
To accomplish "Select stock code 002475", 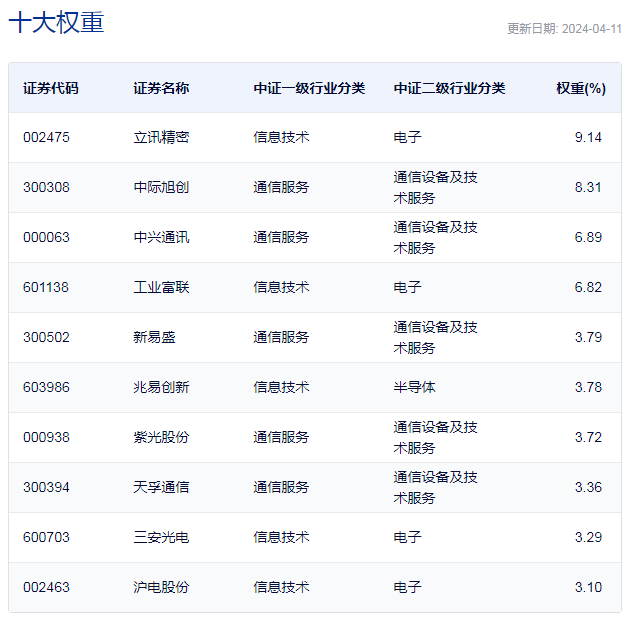I will 46,137.
